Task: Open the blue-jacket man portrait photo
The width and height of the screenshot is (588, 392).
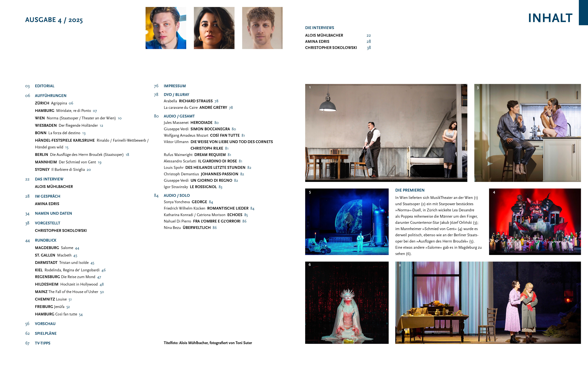Action: point(166,28)
